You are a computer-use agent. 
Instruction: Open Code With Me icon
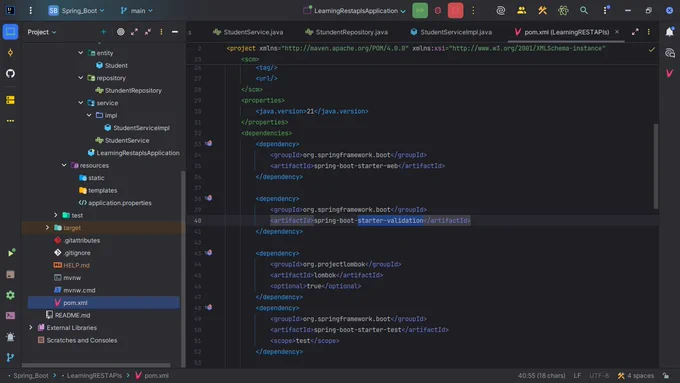(x=521, y=10)
